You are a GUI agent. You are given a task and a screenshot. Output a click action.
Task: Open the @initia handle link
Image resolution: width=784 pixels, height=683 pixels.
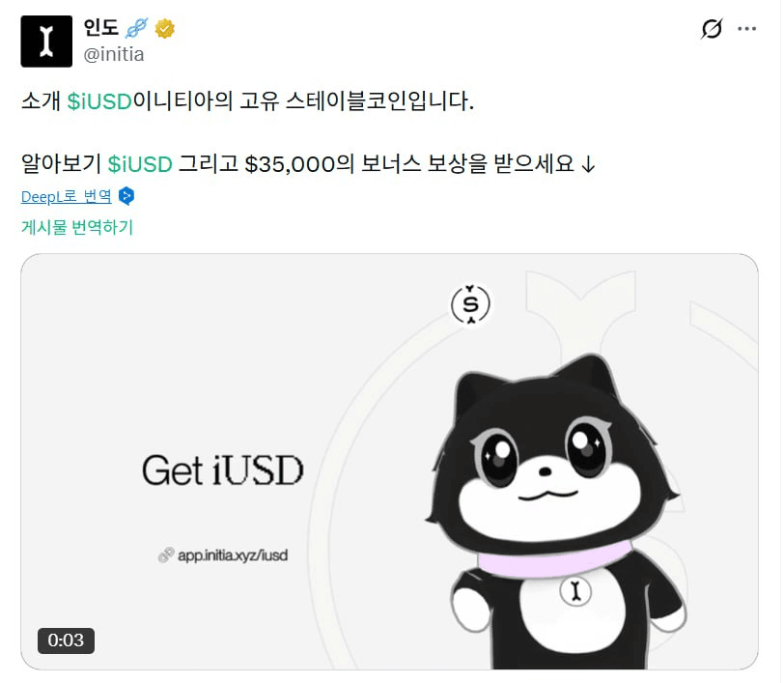(114, 54)
